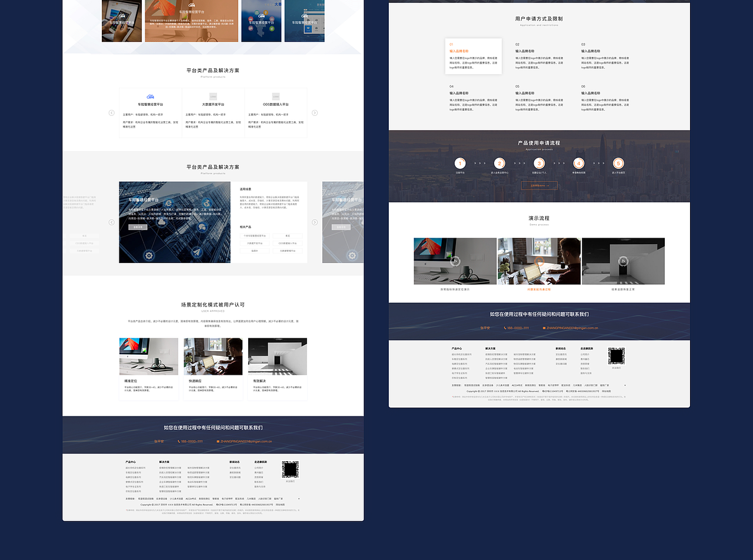This screenshot has height=560, width=753.
Task: Click the 查看详情 button on the skyscraper banner
Action: (x=138, y=227)
